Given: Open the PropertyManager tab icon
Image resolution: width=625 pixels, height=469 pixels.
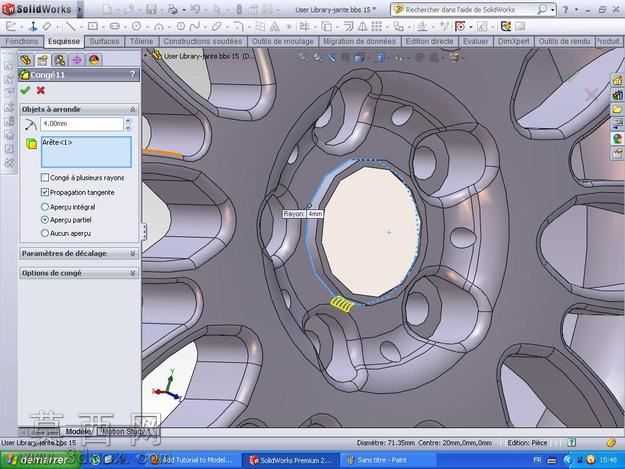Looking at the screenshot, I should tap(43, 60).
